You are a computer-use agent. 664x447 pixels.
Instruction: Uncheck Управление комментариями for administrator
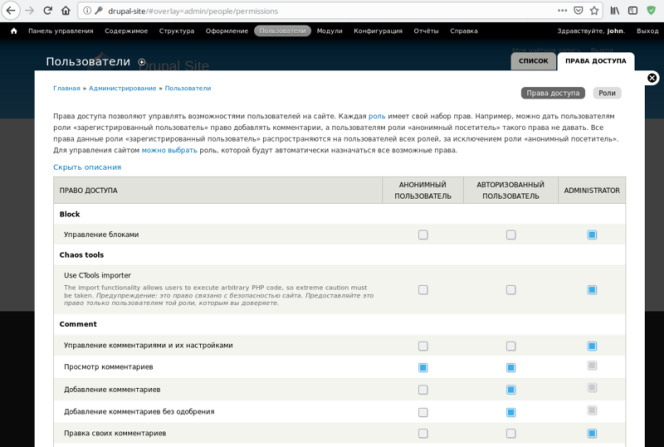(592, 346)
